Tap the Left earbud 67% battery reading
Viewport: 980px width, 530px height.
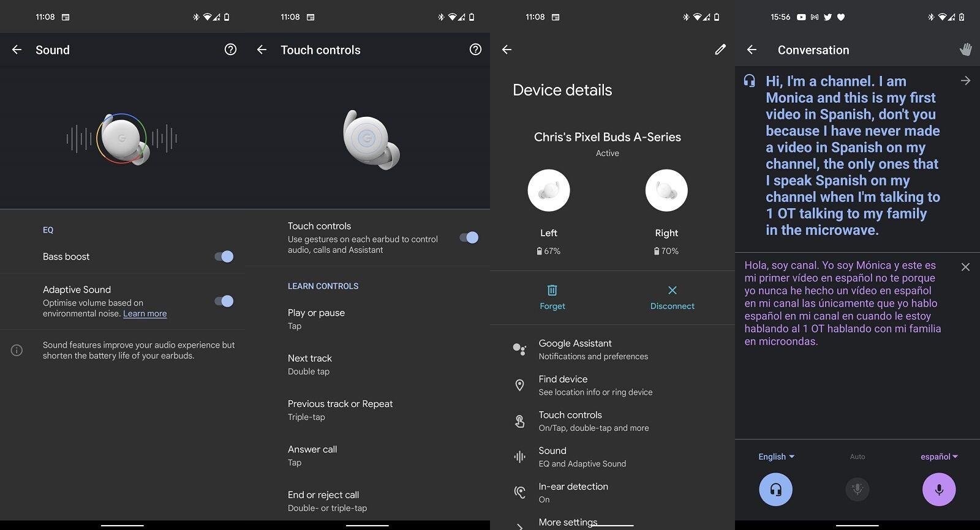[x=549, y=251]
